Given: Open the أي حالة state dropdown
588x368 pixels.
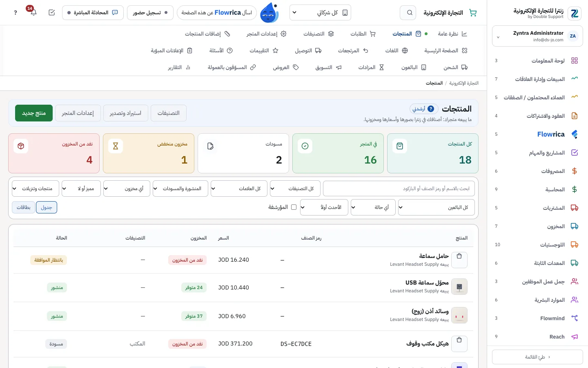Looking at the screenshot, I should click(373, 207).
